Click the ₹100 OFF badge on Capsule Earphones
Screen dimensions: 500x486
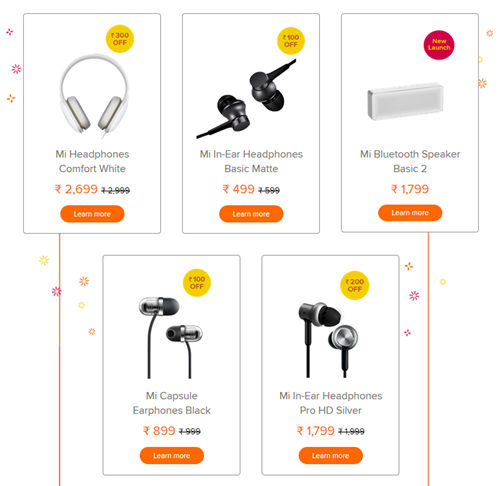(197, 283)
